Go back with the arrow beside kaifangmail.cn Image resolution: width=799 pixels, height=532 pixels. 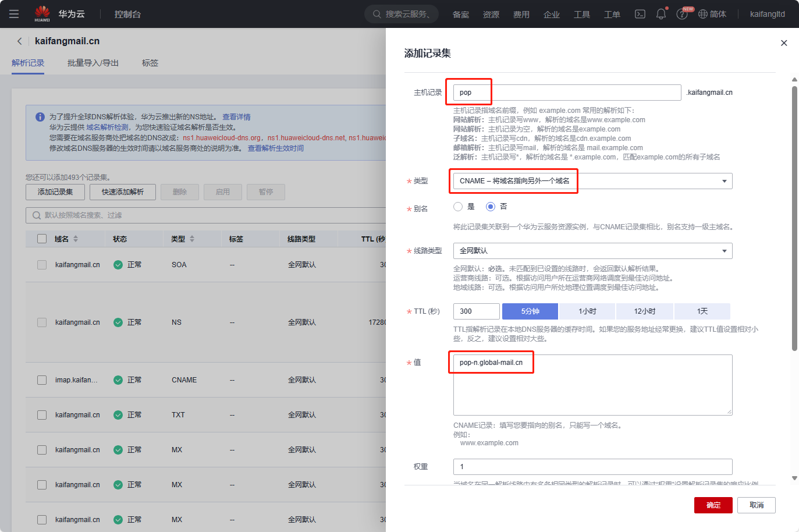(x=20, y=41)
